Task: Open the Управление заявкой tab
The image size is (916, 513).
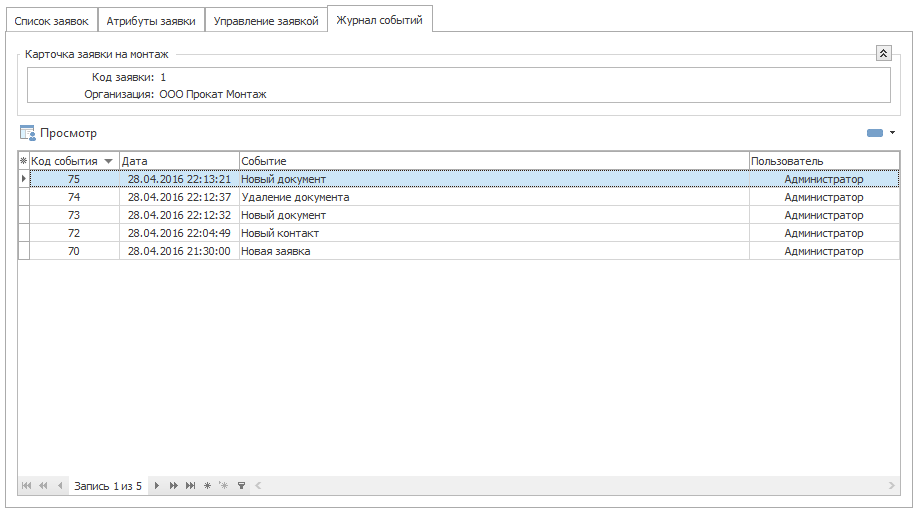Action: click(266, 21)
